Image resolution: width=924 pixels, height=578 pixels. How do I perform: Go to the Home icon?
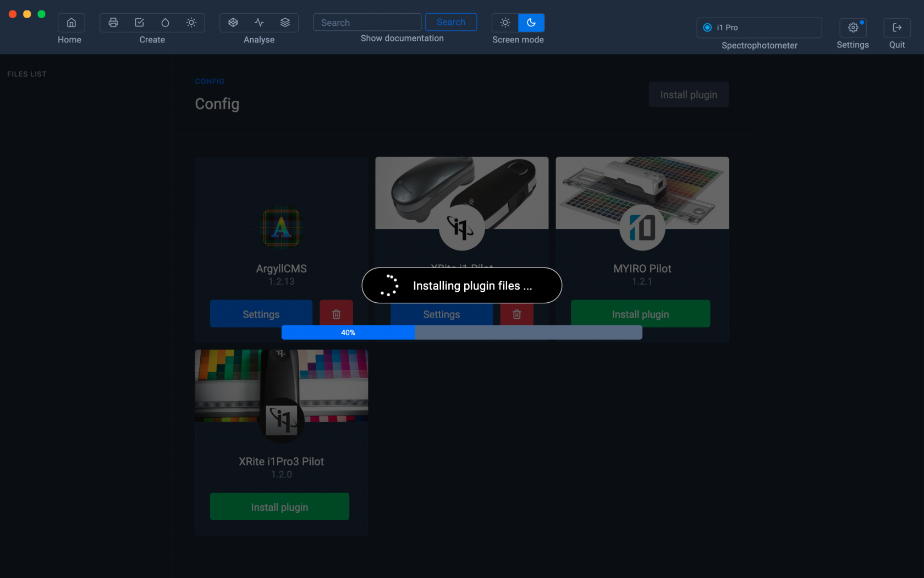coord(71,23)
